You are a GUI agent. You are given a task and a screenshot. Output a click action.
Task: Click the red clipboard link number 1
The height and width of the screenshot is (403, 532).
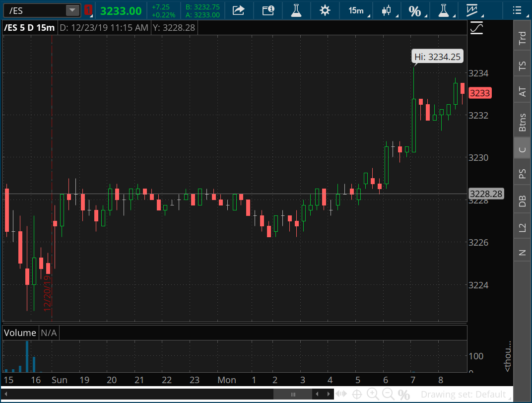[x=88, y=10]
